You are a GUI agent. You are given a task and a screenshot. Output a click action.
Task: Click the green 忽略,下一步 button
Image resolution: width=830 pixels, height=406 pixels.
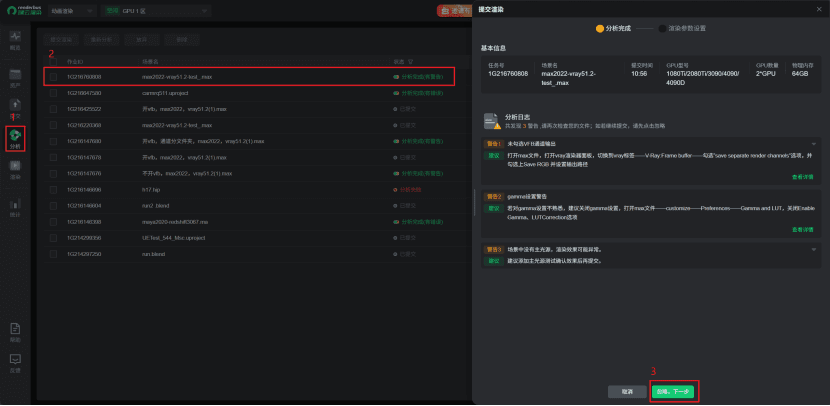tap(673, 391)
